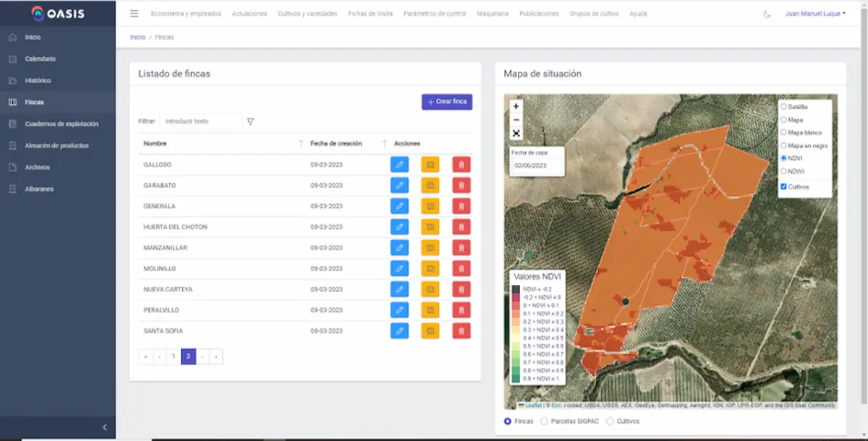
Task: Toggle dark mode with the moon icon
Action: (x=767, y=14)
